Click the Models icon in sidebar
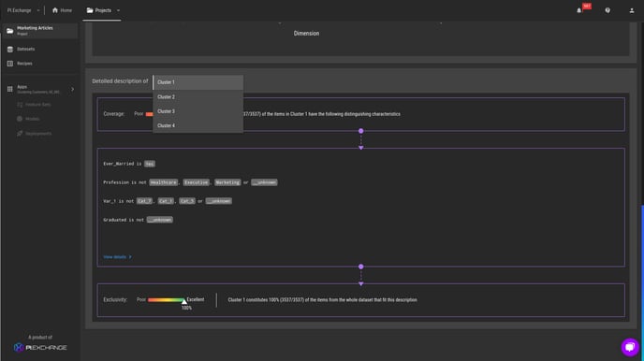Viewport: 644px width, 361px height. pos(20,119)
